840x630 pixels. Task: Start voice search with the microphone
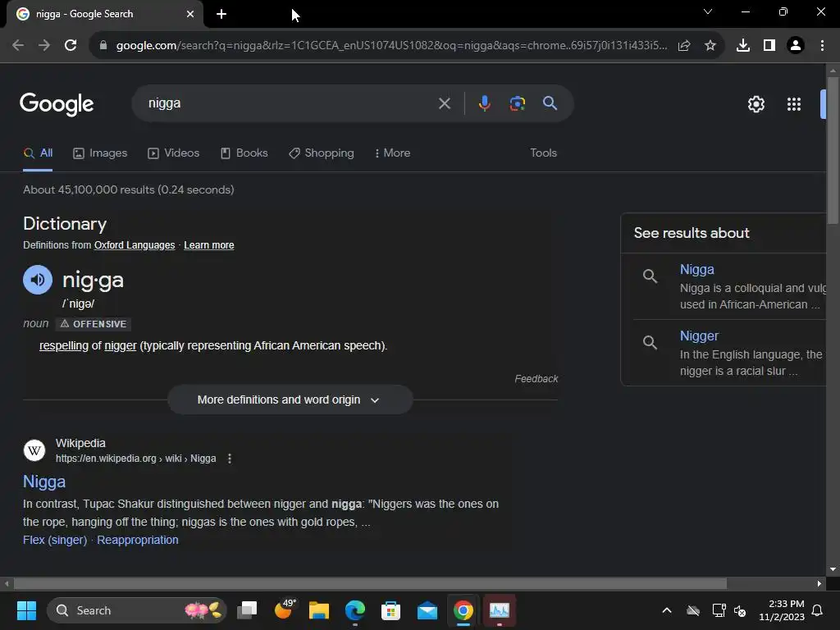click(x=484, y=103)
